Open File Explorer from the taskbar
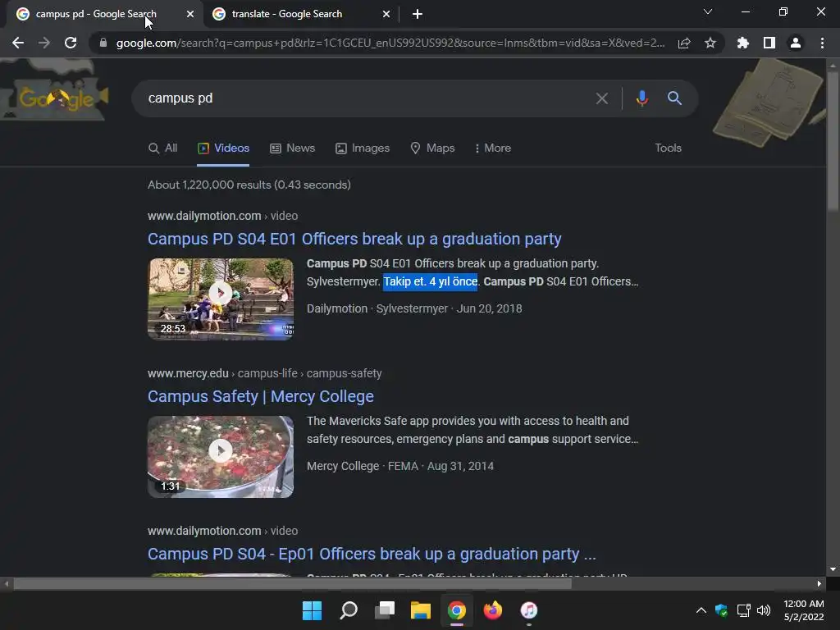Screen dimensions: 840x630 tap(421, 610)
